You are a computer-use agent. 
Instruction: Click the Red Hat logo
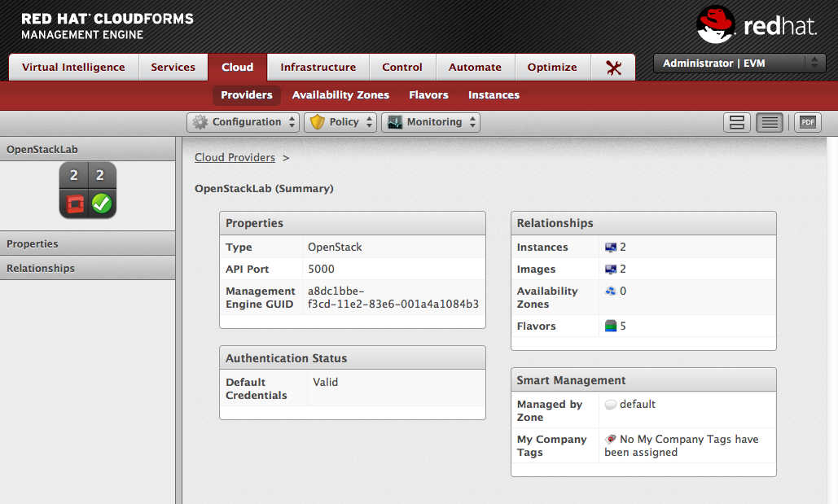point(757,27)
